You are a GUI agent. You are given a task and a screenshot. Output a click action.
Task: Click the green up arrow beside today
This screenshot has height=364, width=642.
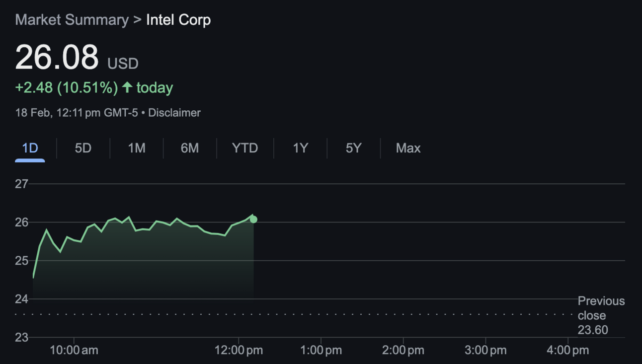click(x=127, y=87)
